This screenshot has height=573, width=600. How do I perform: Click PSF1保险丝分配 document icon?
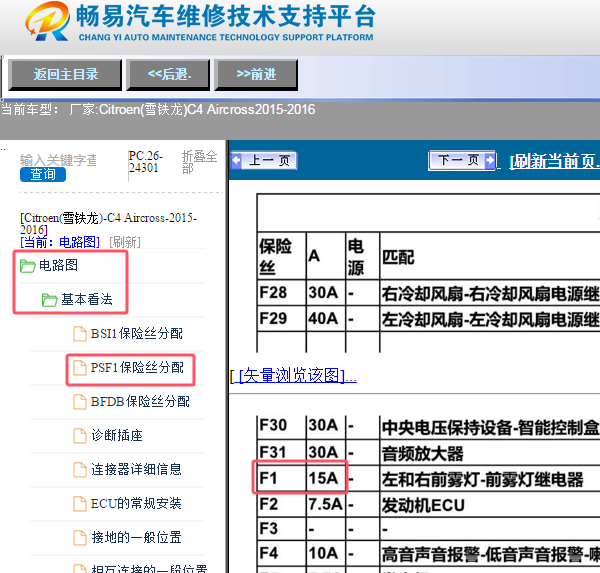click(x=80, y=368)
